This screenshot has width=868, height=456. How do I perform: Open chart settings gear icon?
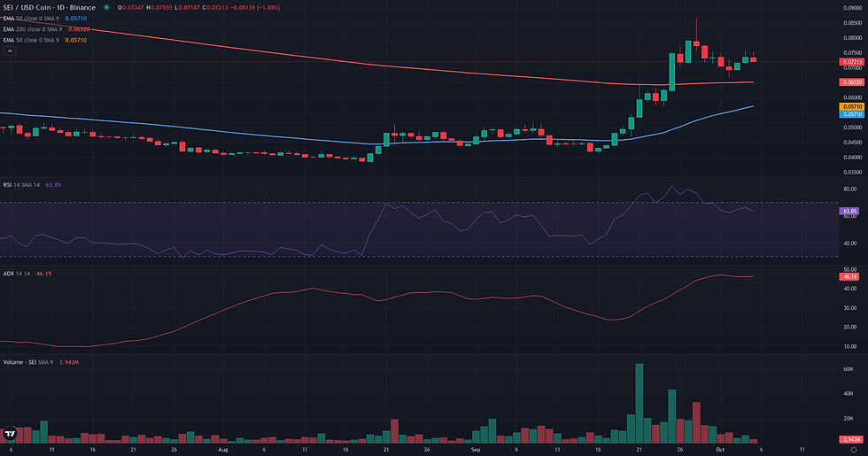coord(854,450)
